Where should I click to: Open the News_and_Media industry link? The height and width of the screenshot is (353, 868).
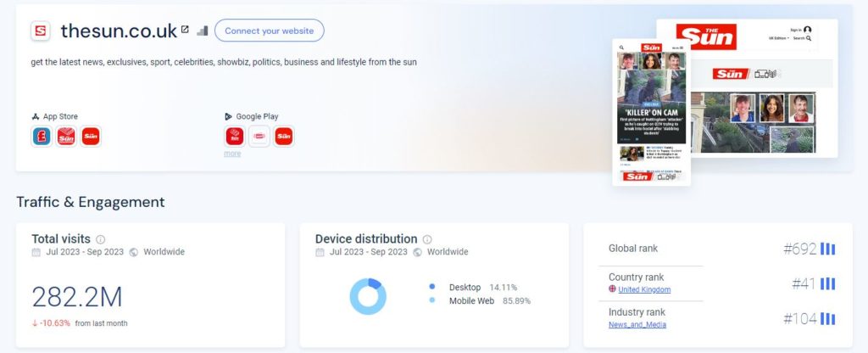pos(637,325)
